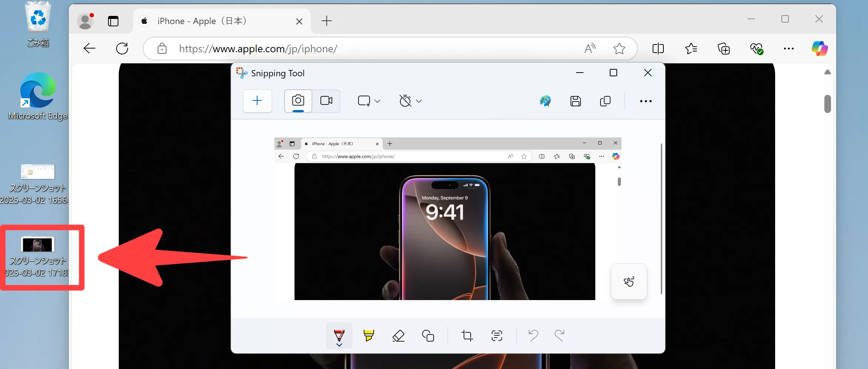This screenshot has width=868, height=369.
Task: Click the captured screenshot preview image
Action: pos(448,219)
